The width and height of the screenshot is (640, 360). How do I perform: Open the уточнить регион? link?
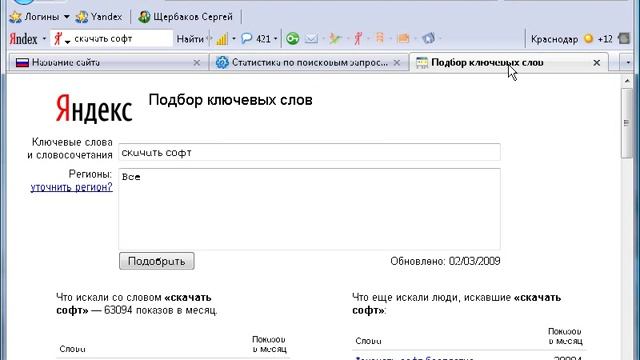point(71,187)
